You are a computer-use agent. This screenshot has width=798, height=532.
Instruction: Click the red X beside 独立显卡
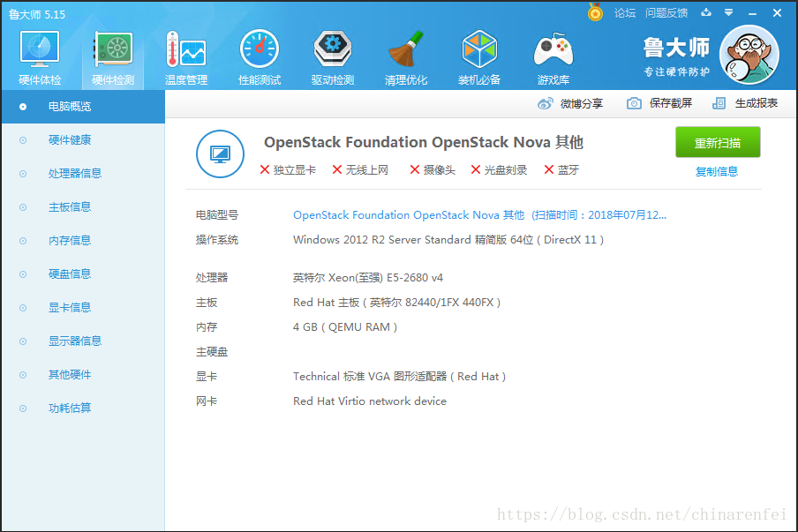point(265,169)
